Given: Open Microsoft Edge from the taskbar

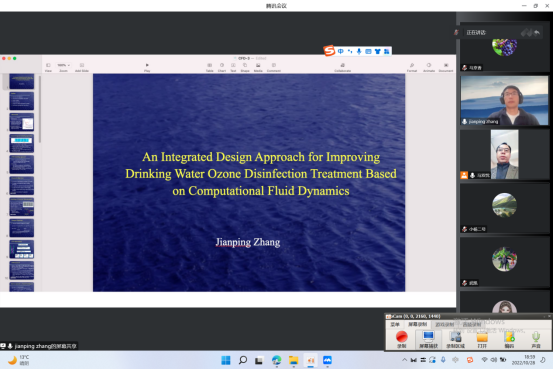Looking at the screenshot, I should (276, 360).
